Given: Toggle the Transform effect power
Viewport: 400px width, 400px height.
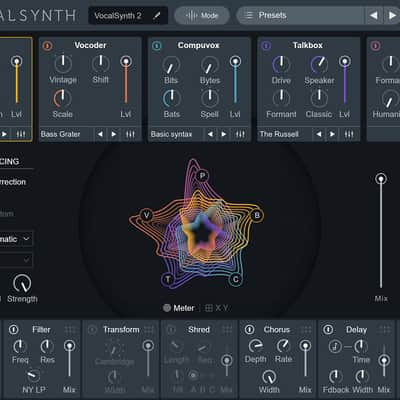Looking at the screenshot, I should (92, 330).
